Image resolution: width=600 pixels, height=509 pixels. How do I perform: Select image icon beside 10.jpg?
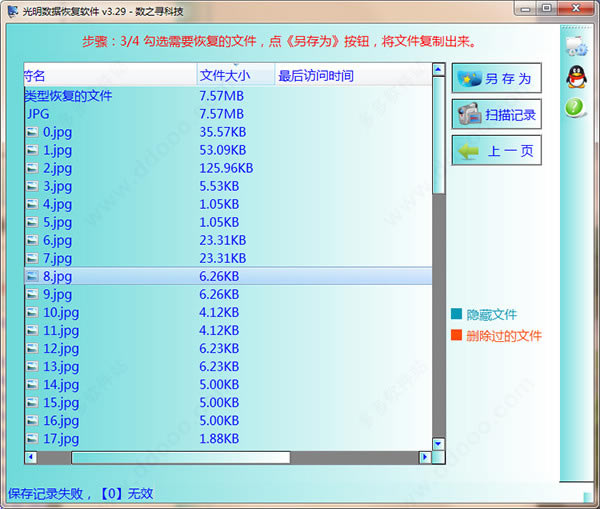tap(32, 312)
